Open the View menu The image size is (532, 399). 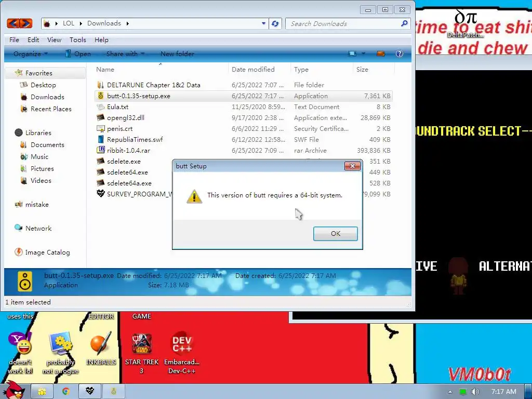[x=54, y=40]
